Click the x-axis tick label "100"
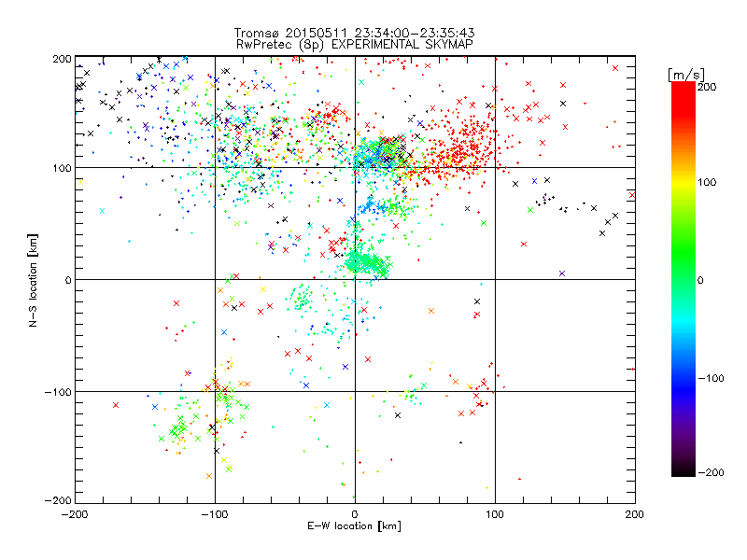Viewport: 747px width, 560px height. pos(495,514)
